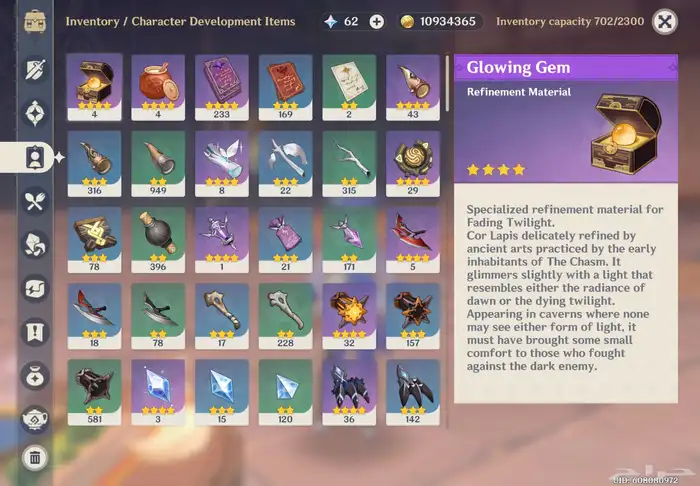This screenshot has width=700, height=486.
Task: Switch to the Materials inventory tab
Action: pos(35,245)
